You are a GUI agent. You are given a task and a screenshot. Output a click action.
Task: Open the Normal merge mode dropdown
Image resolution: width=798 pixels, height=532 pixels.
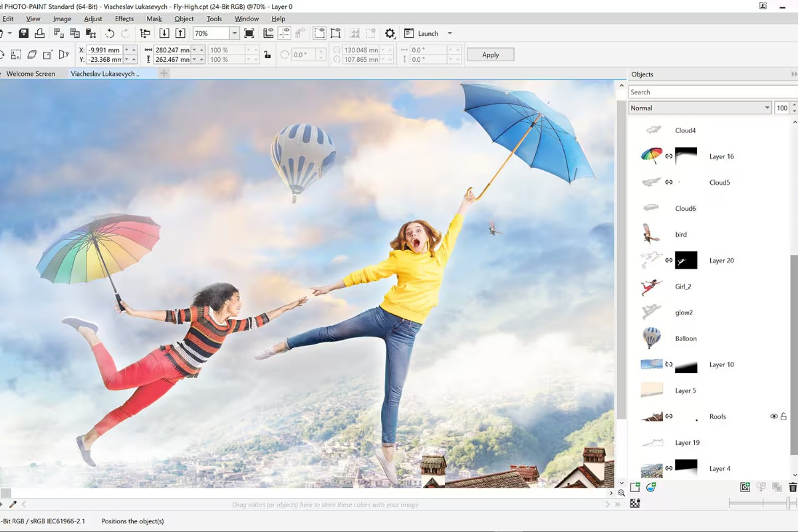tap(767, 108)
